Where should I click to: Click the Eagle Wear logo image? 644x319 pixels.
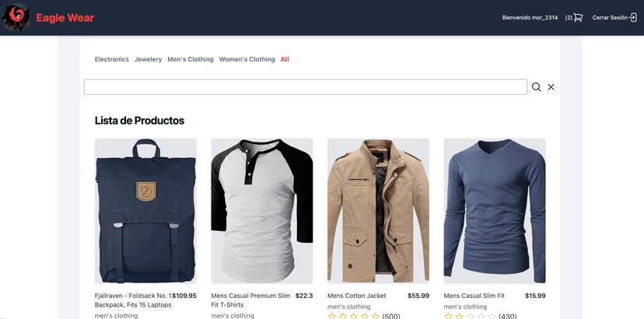[x=16, y=18]
